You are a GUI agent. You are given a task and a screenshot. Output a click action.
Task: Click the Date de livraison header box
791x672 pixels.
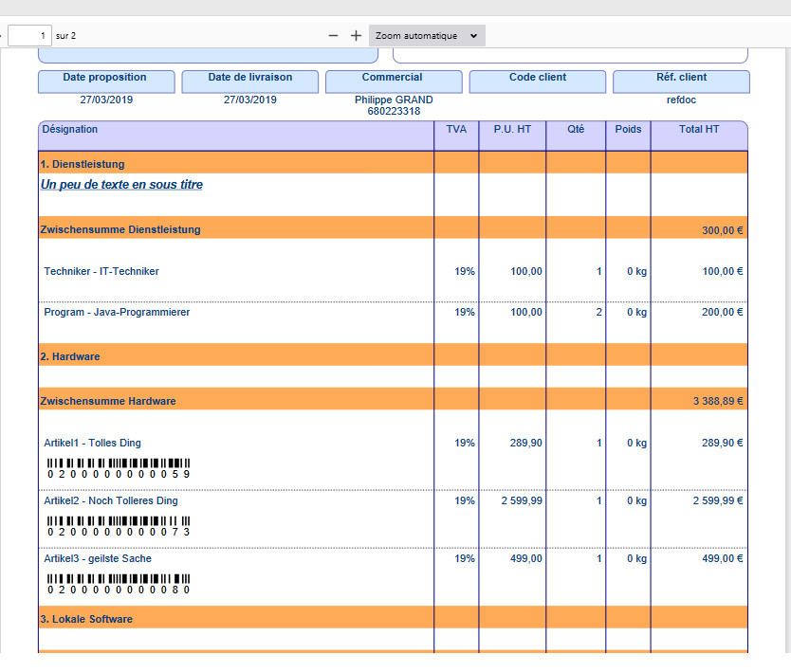250,80
